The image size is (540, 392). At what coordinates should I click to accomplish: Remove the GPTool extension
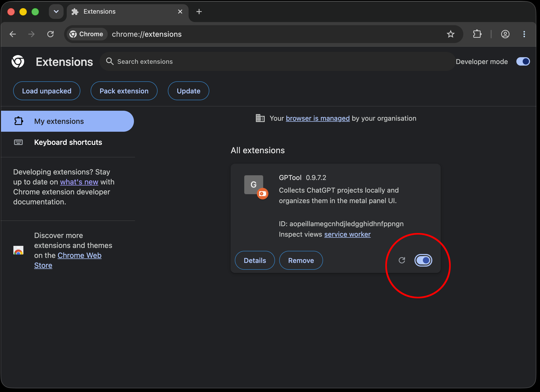[x=301, y=260]
